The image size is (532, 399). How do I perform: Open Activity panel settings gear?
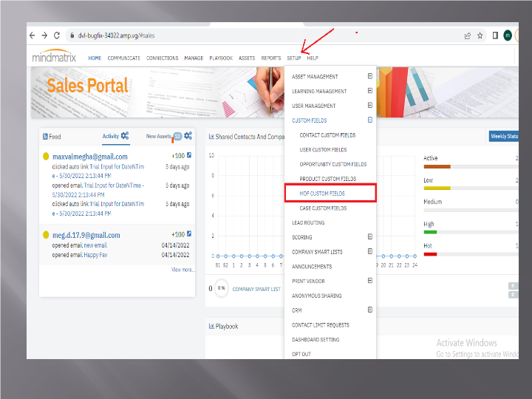tap(125, 136)
